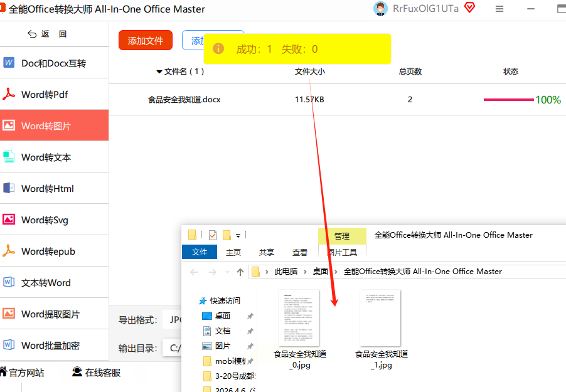Click the Word转Svg picture icon

(9, 219)
